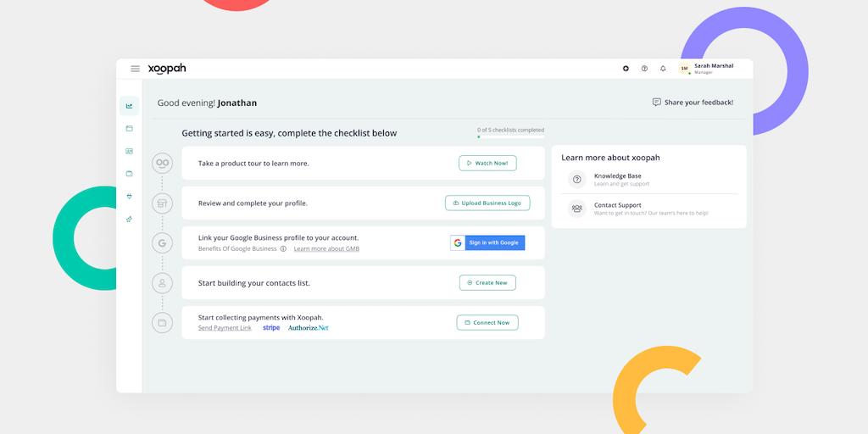Click Upload Business Logo button
Screen dimensions: 868x434
[x=487, y=203]
